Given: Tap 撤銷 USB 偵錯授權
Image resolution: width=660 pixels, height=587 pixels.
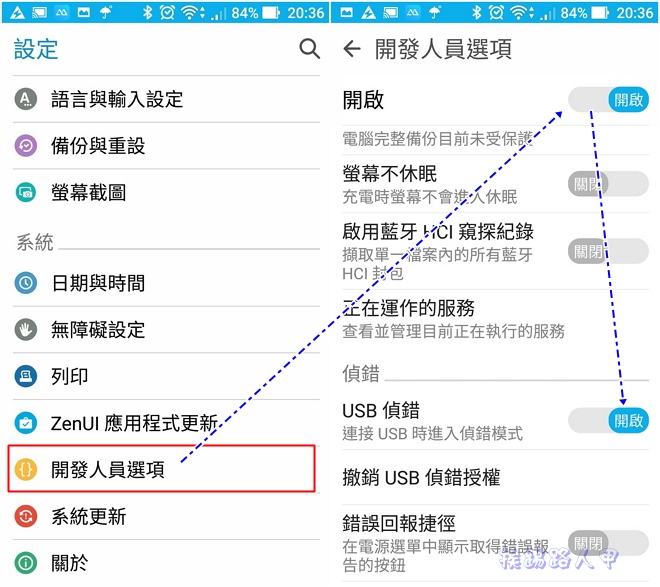Looking at the screenshot, I should point(495,477).
